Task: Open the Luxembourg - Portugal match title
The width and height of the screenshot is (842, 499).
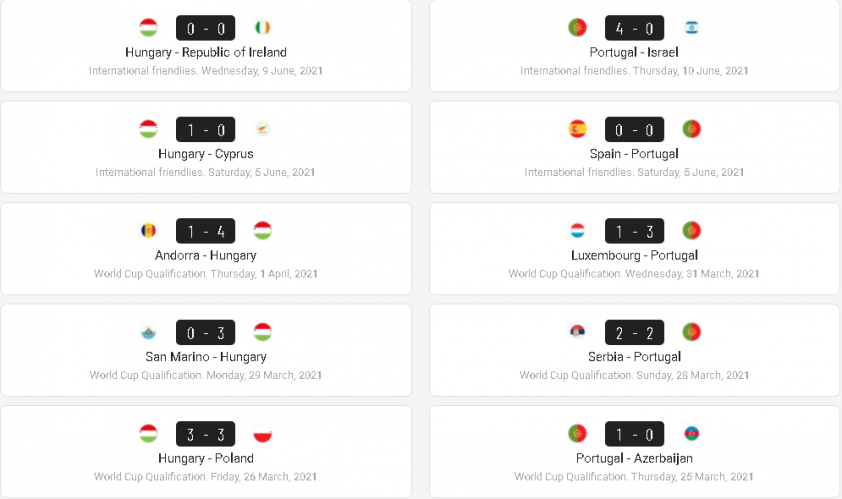Action: (634, 255)
